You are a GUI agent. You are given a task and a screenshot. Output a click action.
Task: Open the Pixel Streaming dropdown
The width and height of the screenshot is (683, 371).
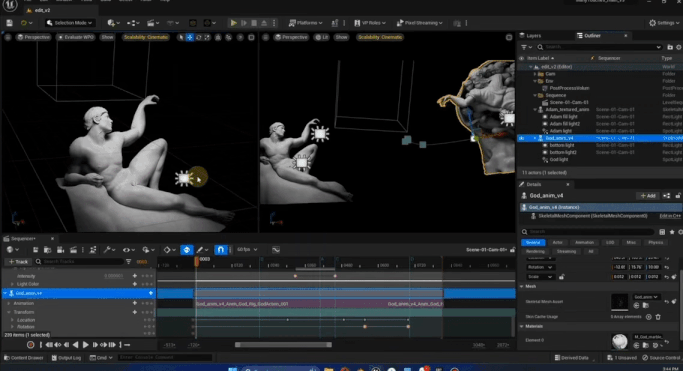click(419, 23)
